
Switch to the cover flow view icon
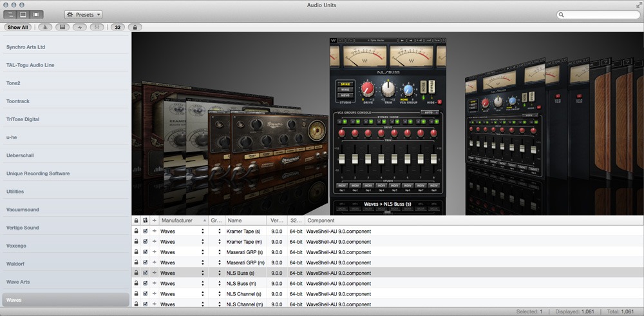(36, 15)
